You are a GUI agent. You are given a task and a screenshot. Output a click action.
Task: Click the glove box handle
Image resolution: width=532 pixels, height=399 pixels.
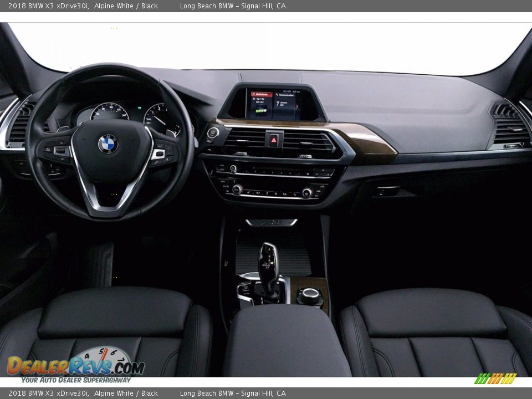[x=387, y=191]
